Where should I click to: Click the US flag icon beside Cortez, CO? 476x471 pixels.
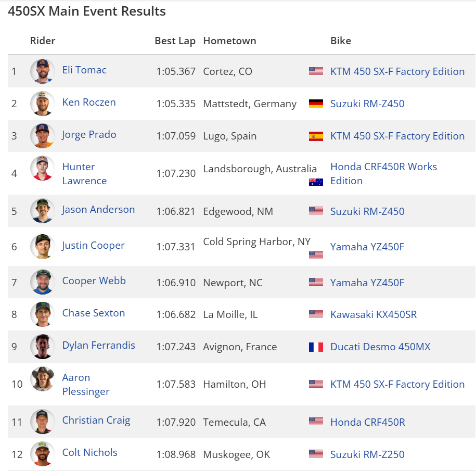pos(316,71)
